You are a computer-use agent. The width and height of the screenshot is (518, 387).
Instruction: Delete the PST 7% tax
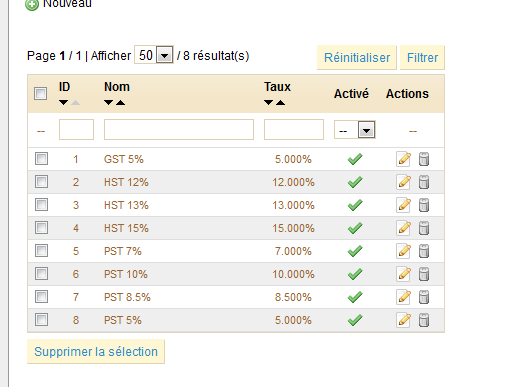tap(424, 251)
